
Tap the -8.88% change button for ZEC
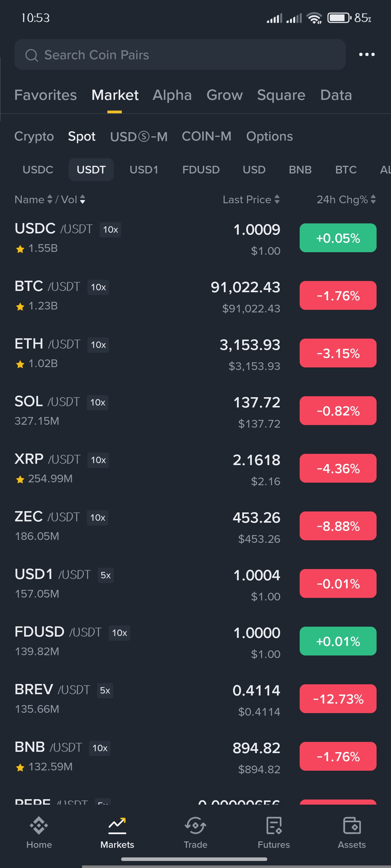coord(338,526)
